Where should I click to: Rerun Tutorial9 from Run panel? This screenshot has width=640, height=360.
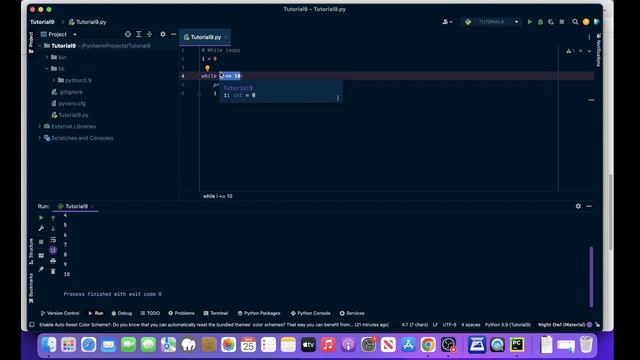(41, 218)
